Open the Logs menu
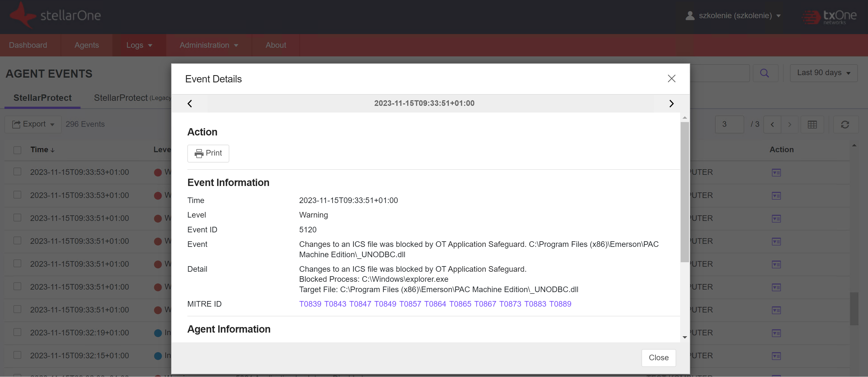 [x=139, y=45]
